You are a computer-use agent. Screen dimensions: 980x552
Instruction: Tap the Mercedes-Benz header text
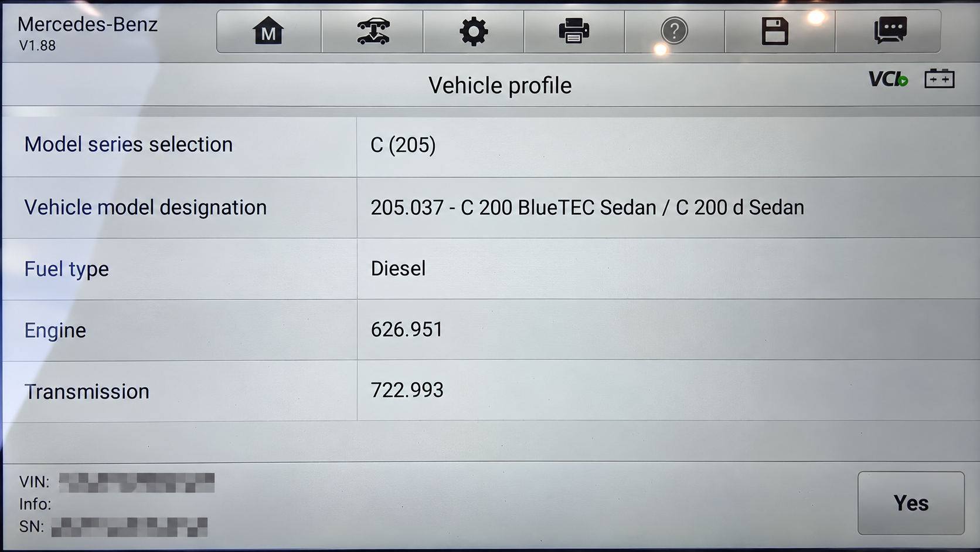(87, 25)
